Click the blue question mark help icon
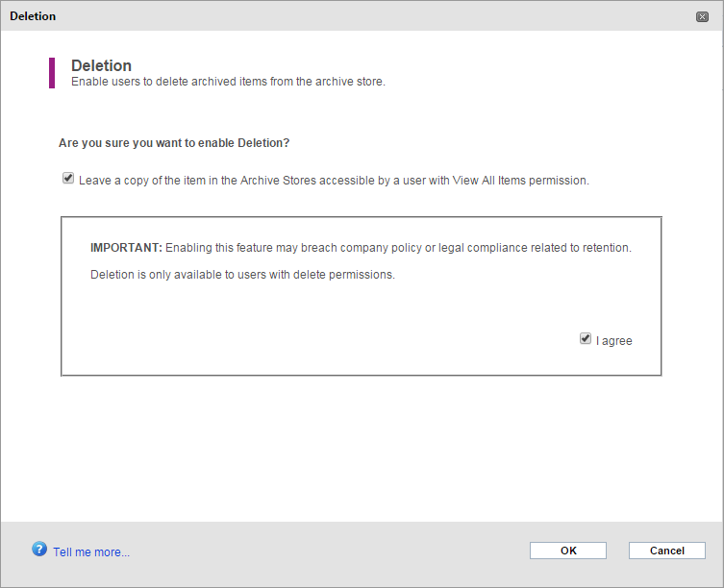The image size is (724, 588). (x=39, y=550)
